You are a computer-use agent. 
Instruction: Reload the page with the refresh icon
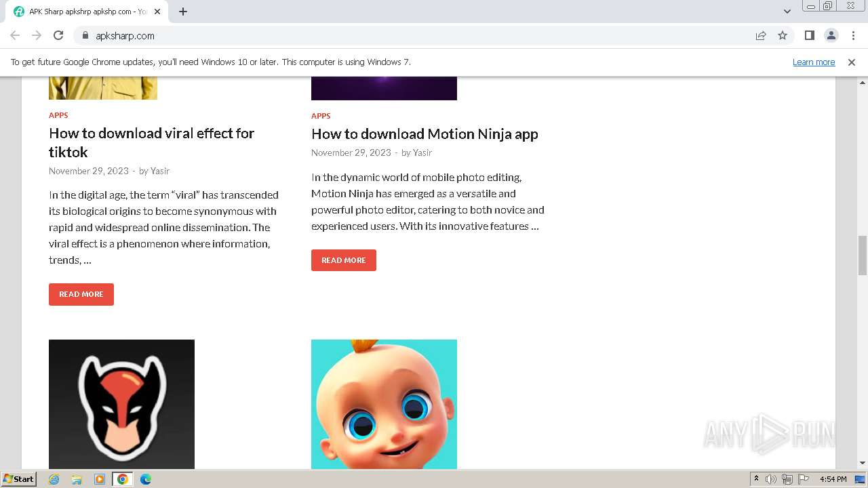click(x=58, y=35)
